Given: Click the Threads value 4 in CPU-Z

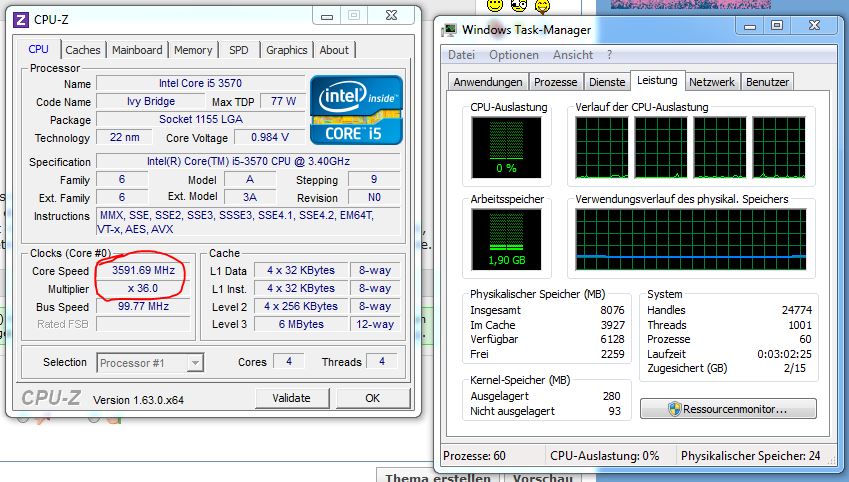Looking at the screenshot, I should tap(382, 361).
